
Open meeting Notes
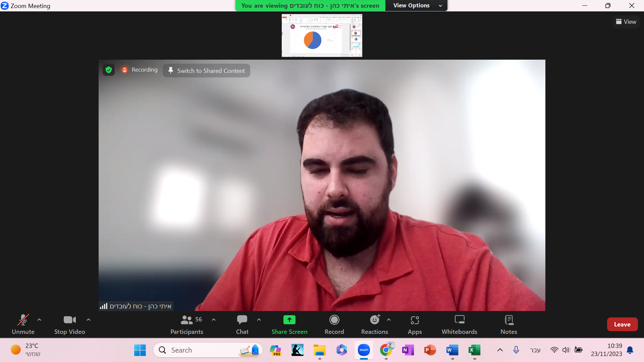click(508, 324)
